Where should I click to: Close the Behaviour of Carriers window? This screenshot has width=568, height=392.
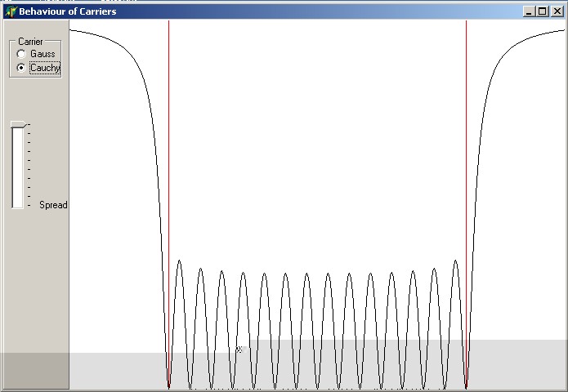557,11
